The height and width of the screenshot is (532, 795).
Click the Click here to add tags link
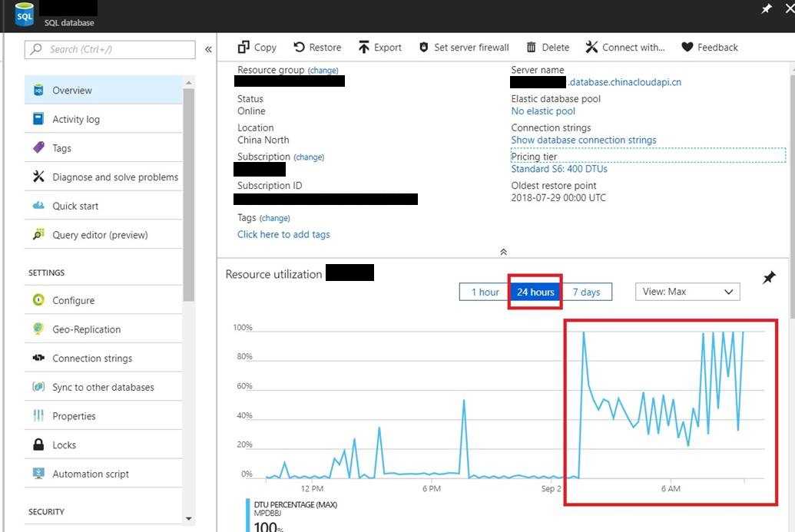[x=283, y=234]
